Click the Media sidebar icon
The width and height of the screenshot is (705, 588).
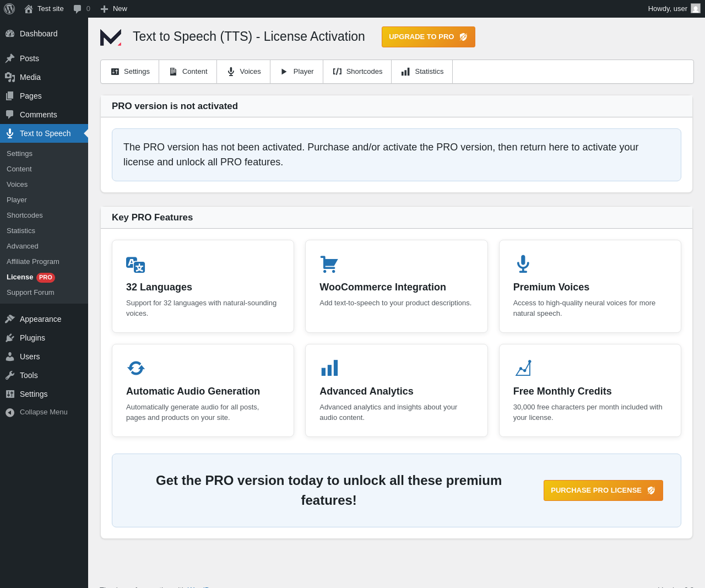point(10,77)
